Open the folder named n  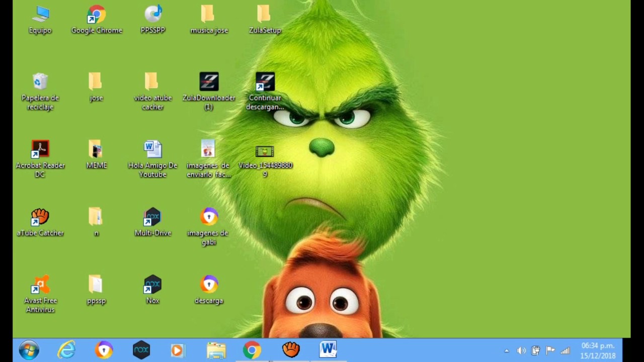pos(96,222)
